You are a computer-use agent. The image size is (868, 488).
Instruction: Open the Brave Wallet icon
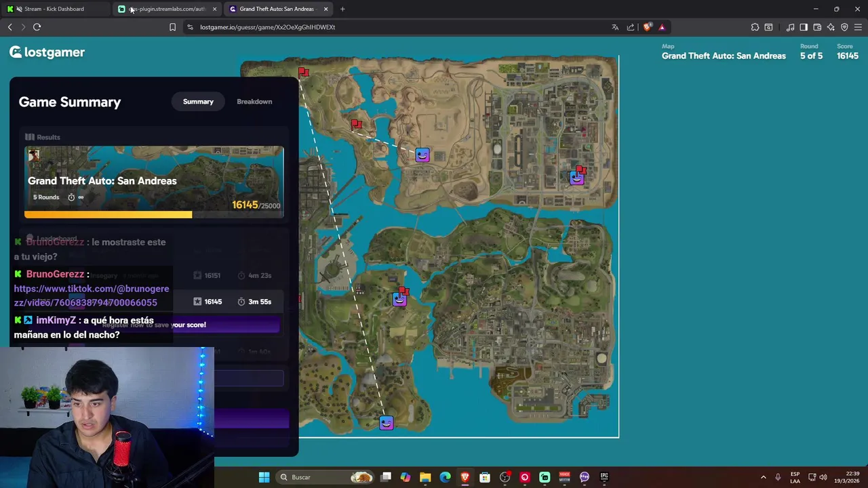click(817, 27)
